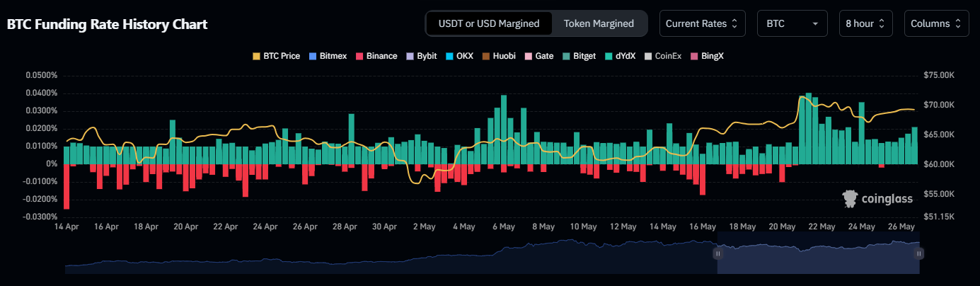Viewport: 980px width, 286px height.
Task: Toggle Huobi legend series
Action: 499,55
